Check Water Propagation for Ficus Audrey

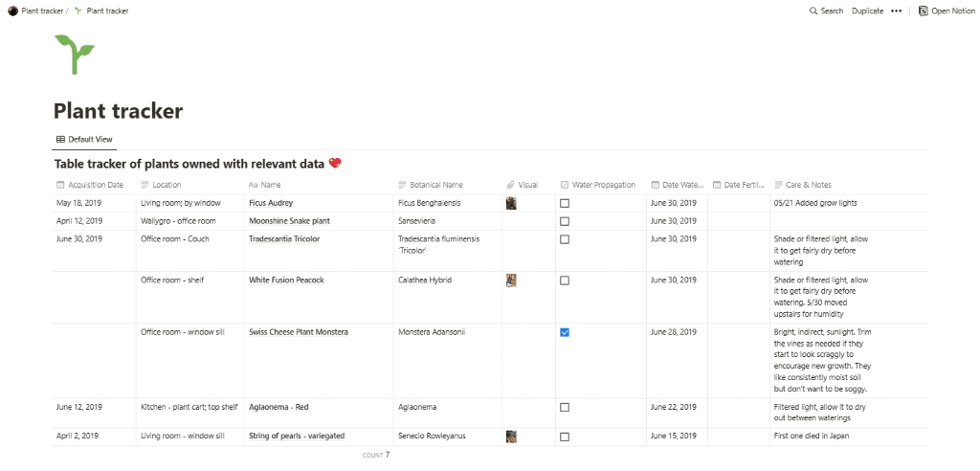pyautogui.click(x=565, y=203)
